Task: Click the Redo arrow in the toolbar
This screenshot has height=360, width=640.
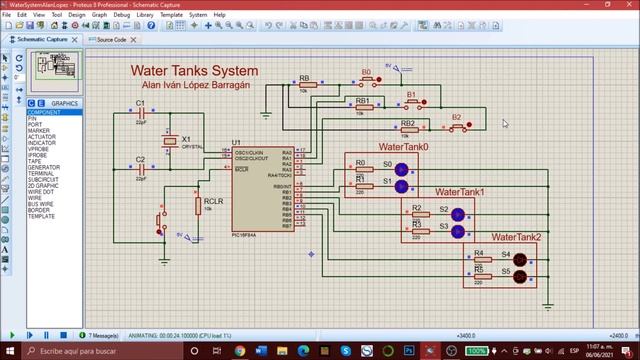Action: (279, 25)
